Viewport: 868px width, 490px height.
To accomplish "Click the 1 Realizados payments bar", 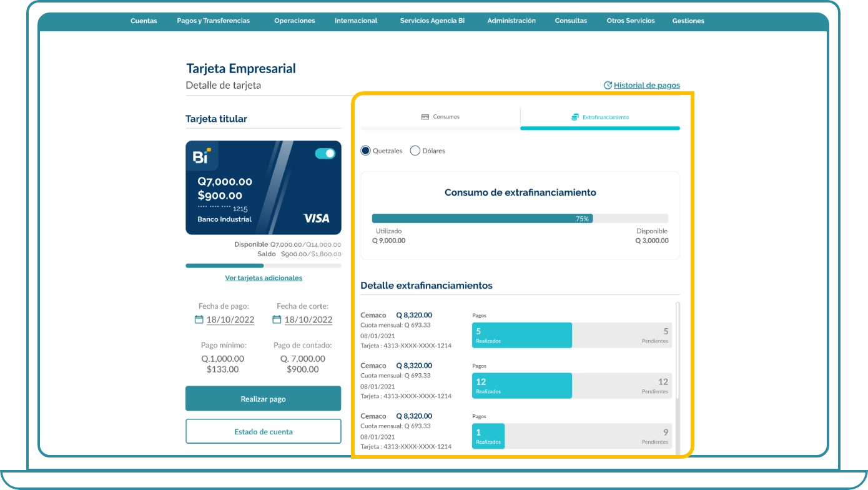I will point(488,436).
